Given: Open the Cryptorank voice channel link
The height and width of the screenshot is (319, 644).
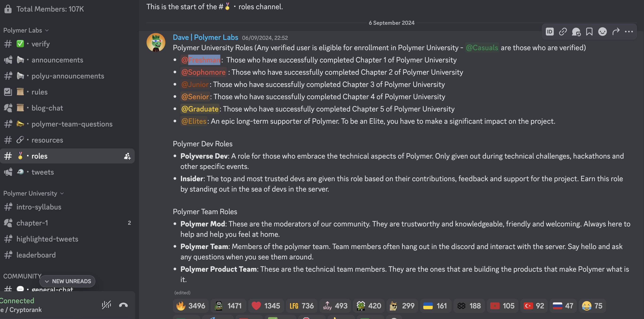Looking at the screenshot, I should point(21,310).
